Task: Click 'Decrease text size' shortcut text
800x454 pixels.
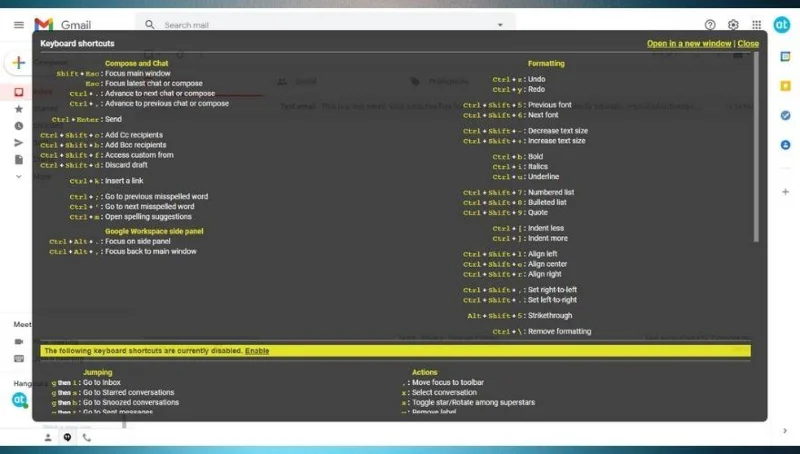Action: [x=558, y=131]
